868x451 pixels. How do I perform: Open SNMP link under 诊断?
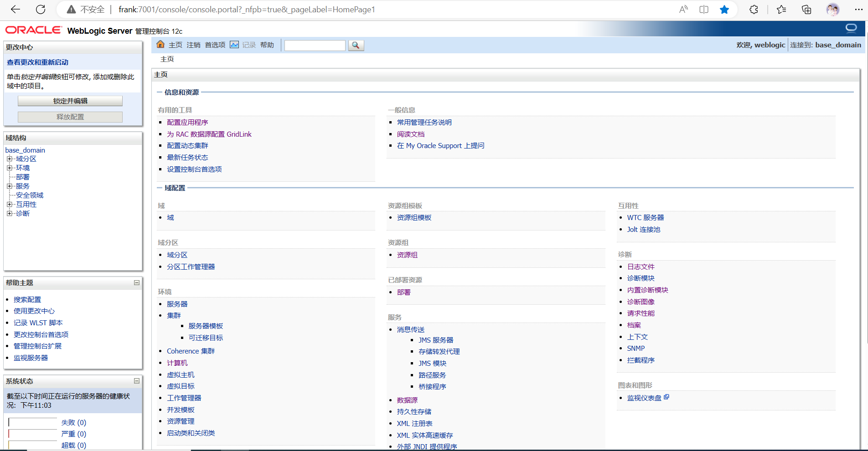click(x=636, y=348)
